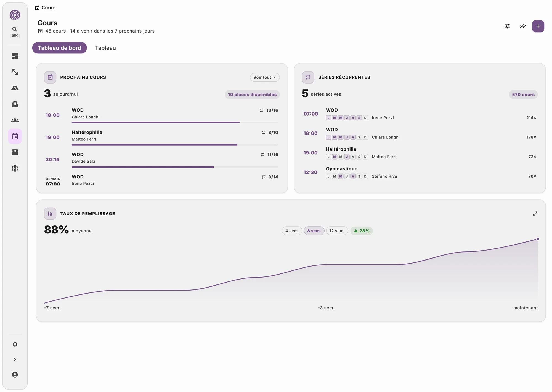
Task: Open the dashboard grid icon in sidebar
Action: 15,56
